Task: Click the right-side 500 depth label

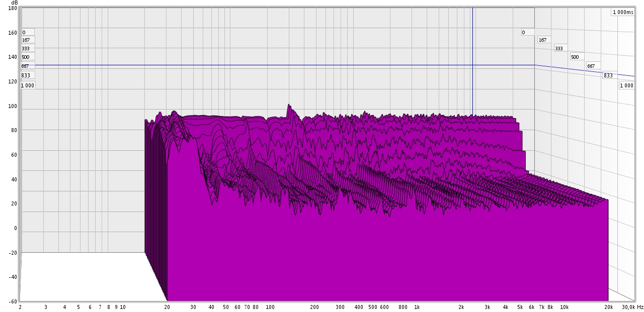Action: pyautogui.click(x=577, y=57)
